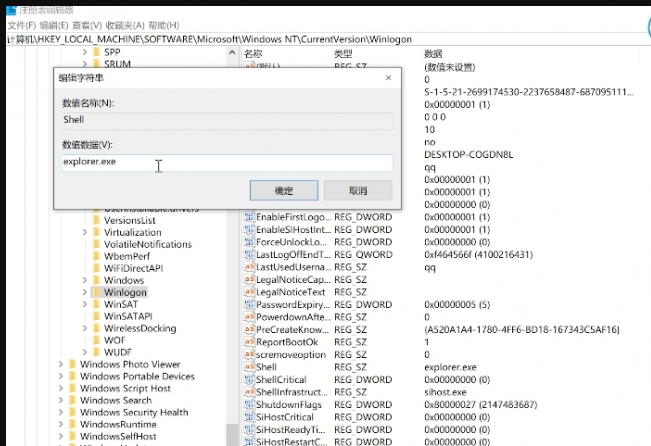Select the ShutdownFlags value icon
The height and width of the screenshot is (446, 651).
click(248, 404)
